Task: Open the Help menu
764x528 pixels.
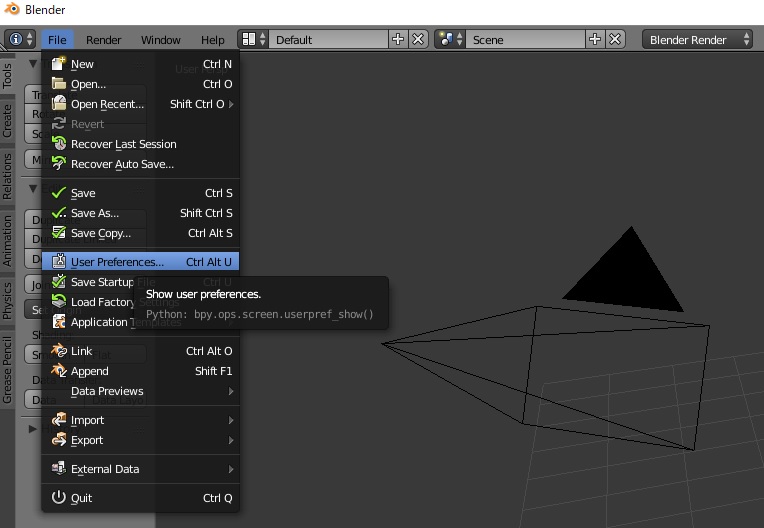Action: [212, 40]
